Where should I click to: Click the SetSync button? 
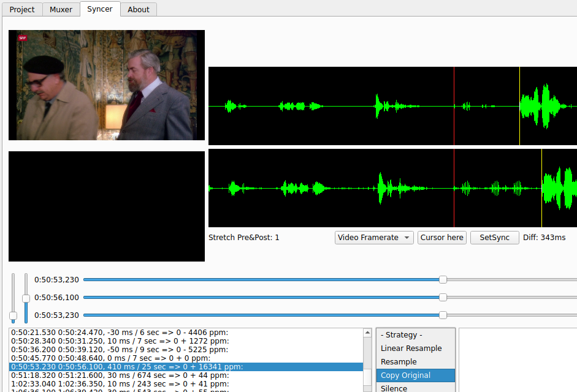(x=495, y=238)
